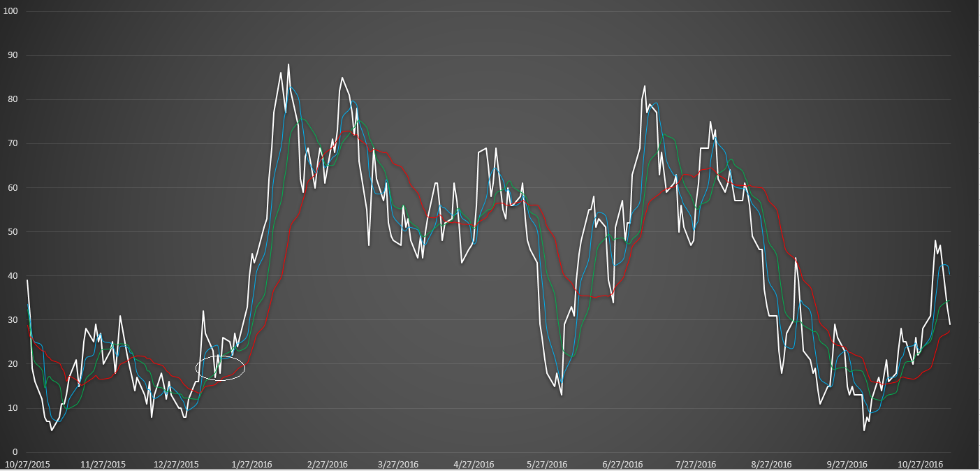This screenshot has height=471, width=980.
Task: Click the white line's peak near 88
Action: (x=288, y=64)
